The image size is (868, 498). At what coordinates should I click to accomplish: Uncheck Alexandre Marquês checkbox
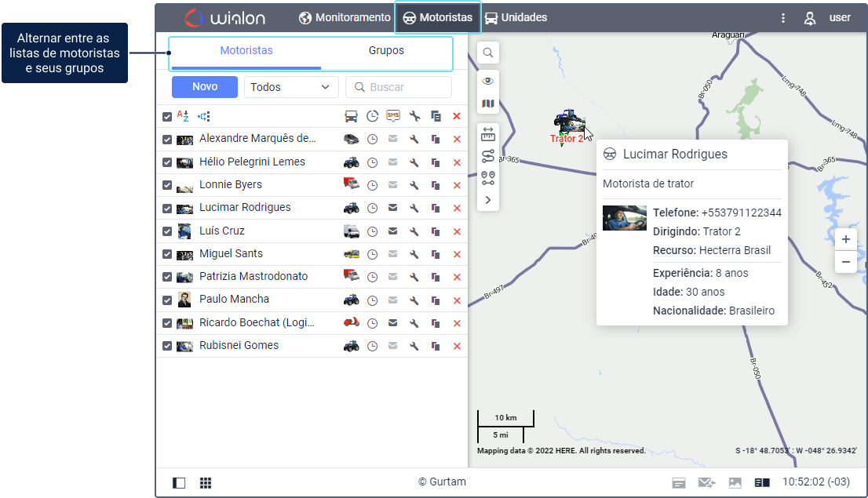[x=167, y=140]
